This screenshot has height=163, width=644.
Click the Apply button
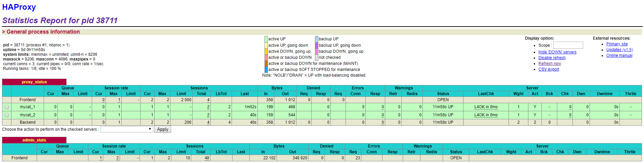(163, 129)
